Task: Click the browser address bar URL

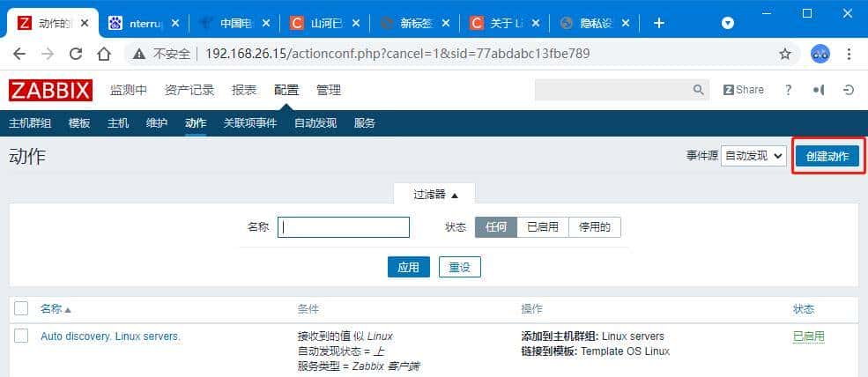Action: (397, 54)
